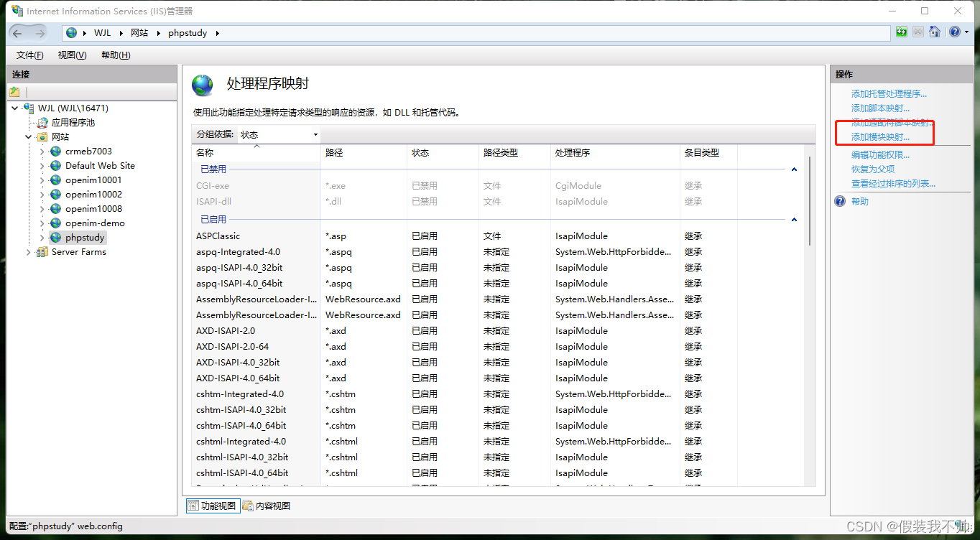Click the IIS Manager title bar icon
The height and width of the screenshot is (540, 980).
click(x=17, y=11)
